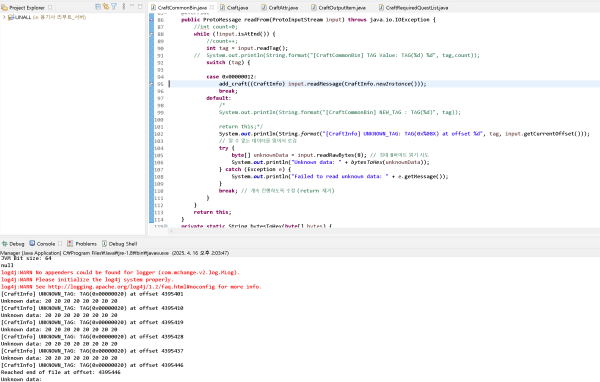Switch to Craft.java editor tab

pyautogui.click(x=237, y=7)
